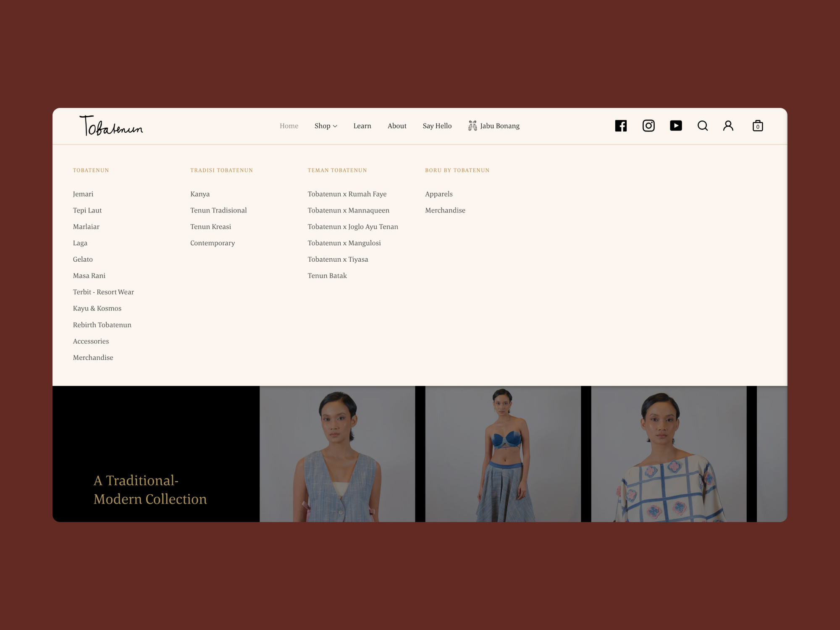The height and width of the screenshot is (630, 840).
Task: Go to the Home nav item
Action: click(289, 126)
